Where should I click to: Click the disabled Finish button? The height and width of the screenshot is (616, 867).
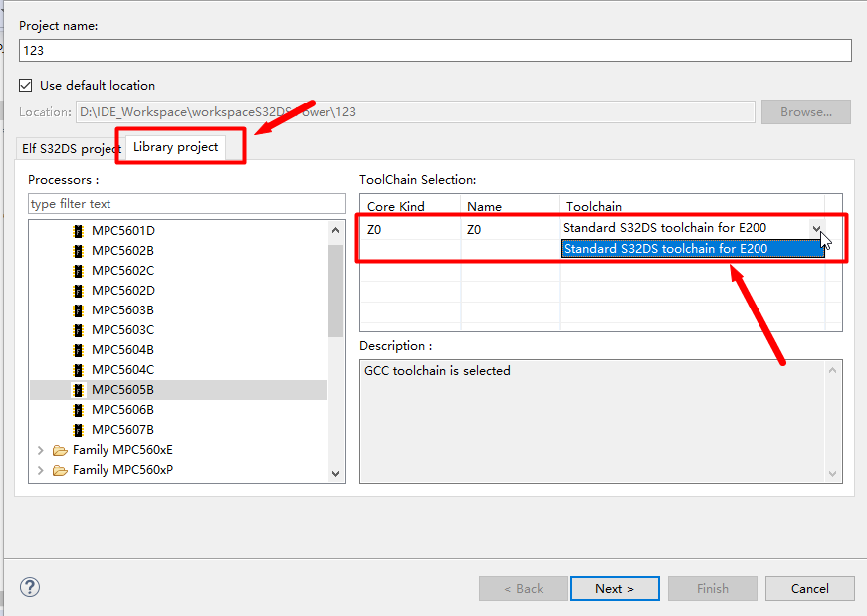pyautogui.click(x=712, y=589)
